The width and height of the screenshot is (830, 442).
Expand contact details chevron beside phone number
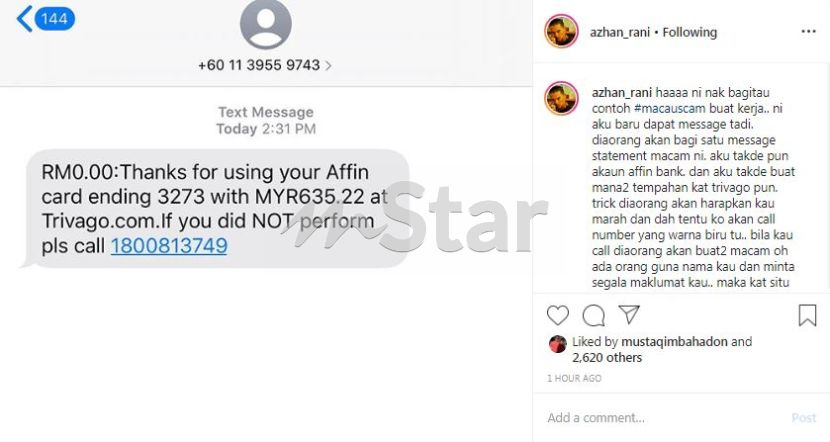[x=329, y=66]
